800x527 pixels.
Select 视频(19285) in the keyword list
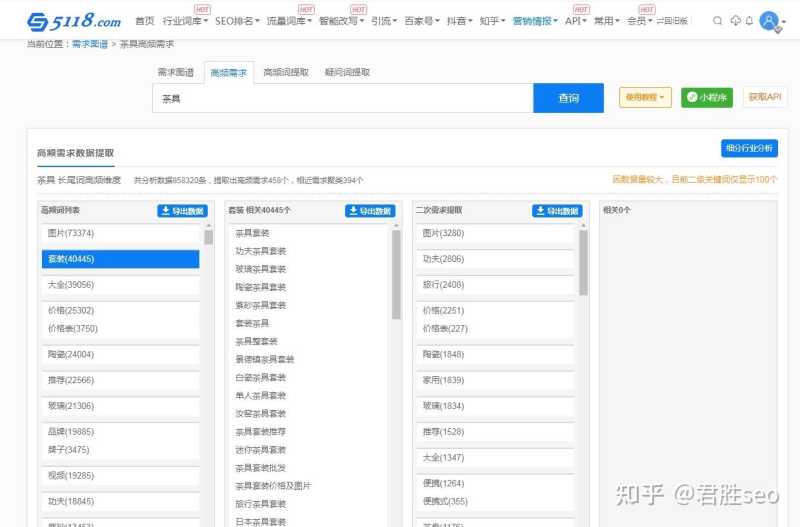[x=120, y=475]
